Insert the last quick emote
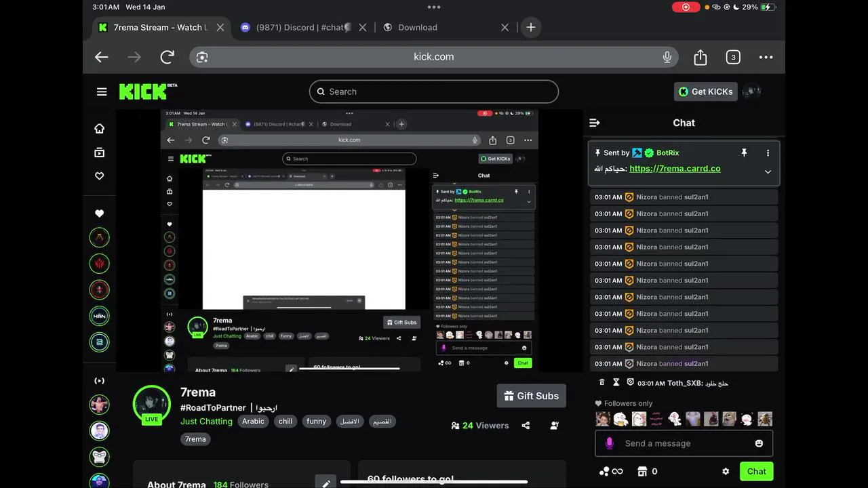868x488 pixels. point(765,419)
